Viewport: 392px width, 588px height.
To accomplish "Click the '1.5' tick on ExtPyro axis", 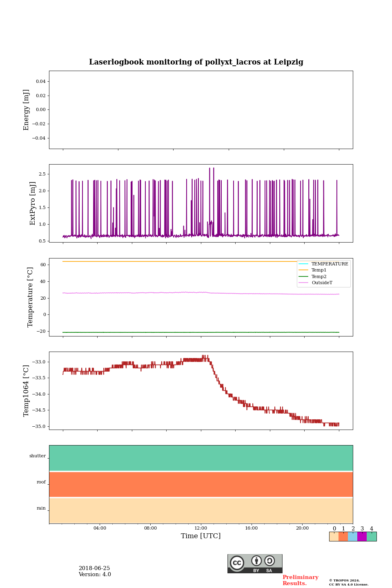I will tap(42, 207).
